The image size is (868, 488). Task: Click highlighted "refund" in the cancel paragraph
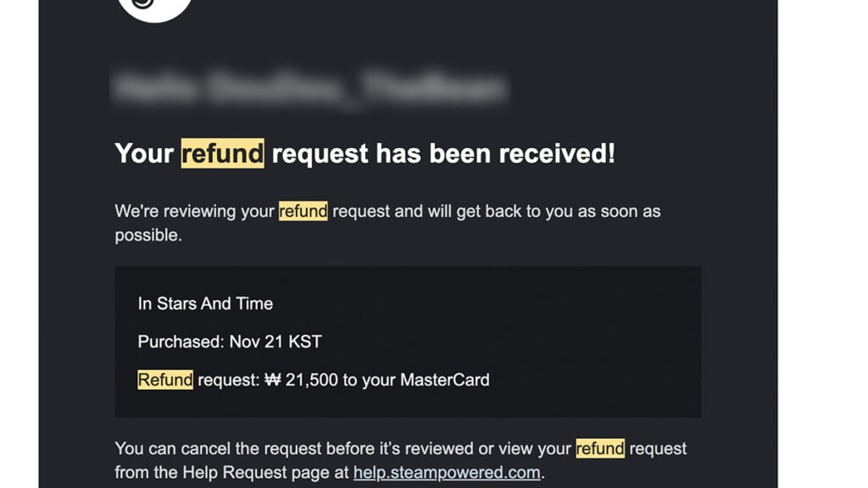point(600,447)
